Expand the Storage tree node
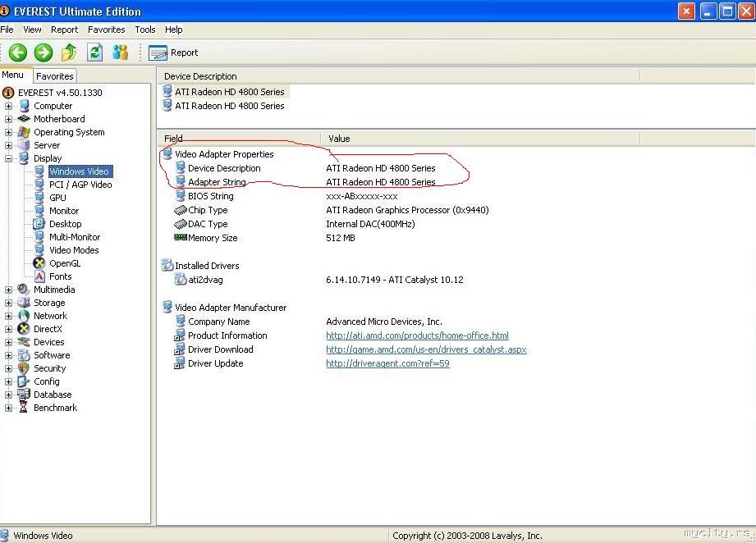 [8, 303]
